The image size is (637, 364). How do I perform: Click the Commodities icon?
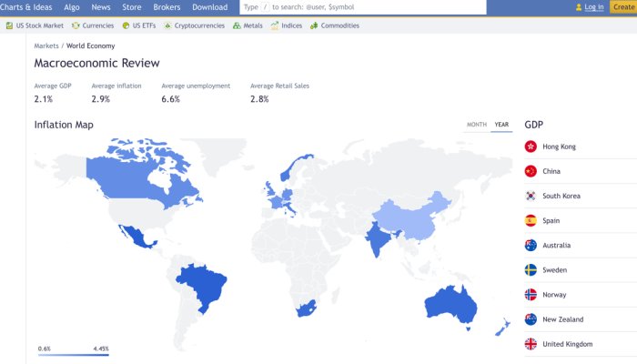(x=314, y=25)
